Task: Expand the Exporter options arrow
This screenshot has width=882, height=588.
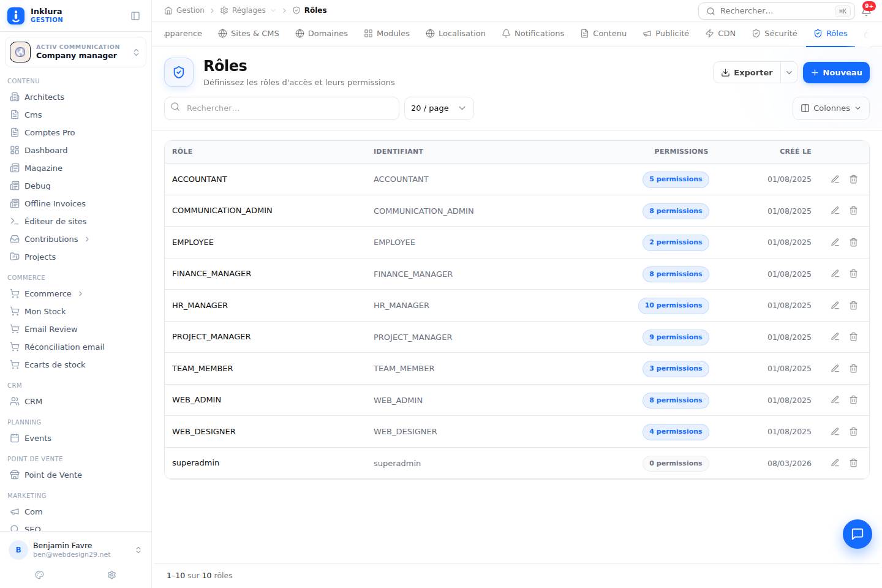Action: click(790, 72)
